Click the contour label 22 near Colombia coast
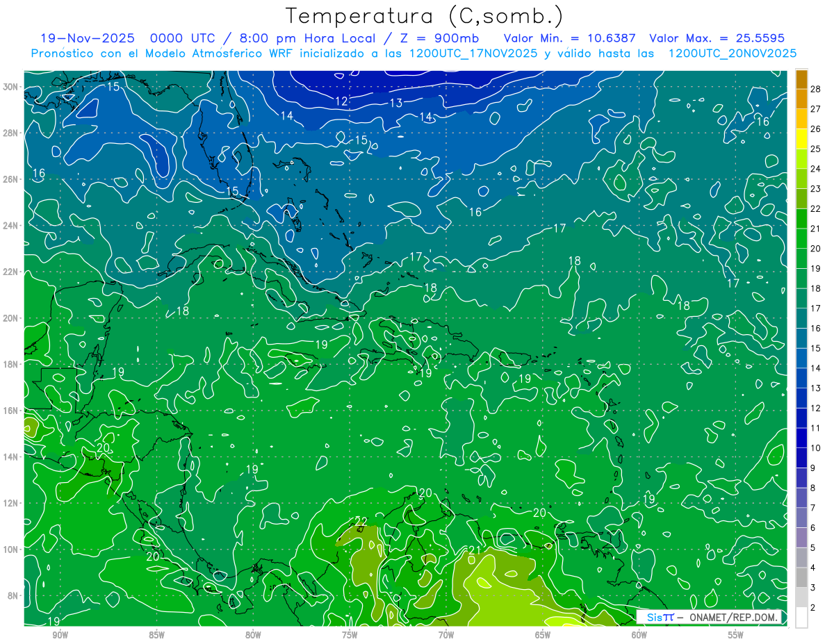834x644 pixels. pyautogui.click(x=360, y=521)
